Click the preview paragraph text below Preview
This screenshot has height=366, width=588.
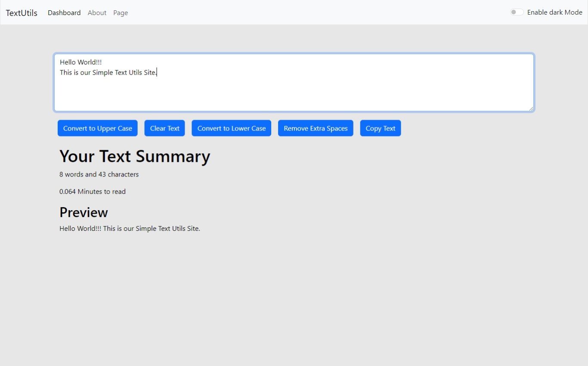(130, 229)
